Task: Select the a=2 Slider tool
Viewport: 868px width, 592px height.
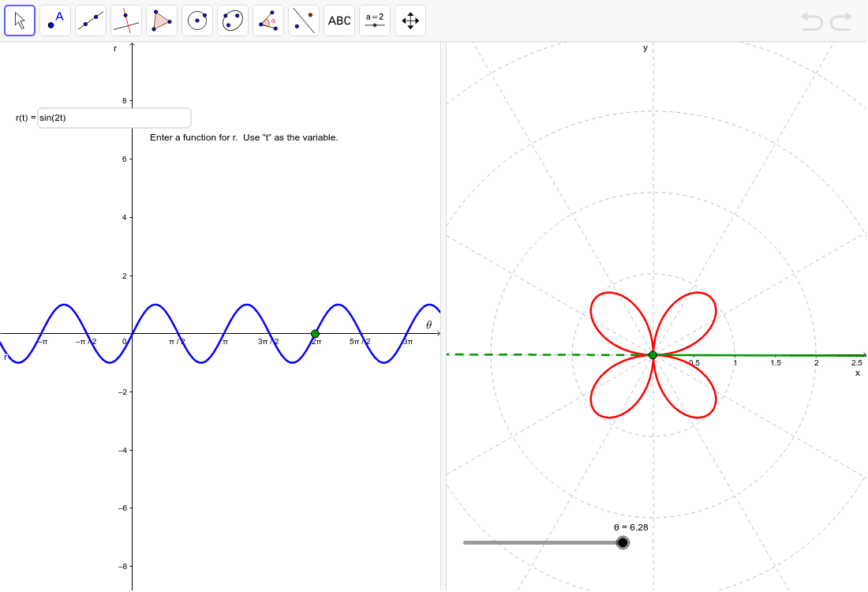Action: pyautogui.click(x=374, y=21)
